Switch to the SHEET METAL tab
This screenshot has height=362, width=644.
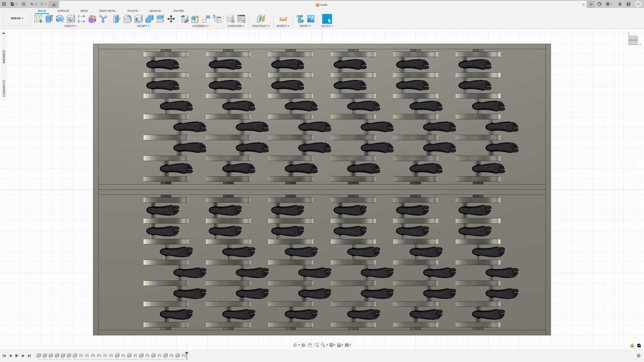[108, 11]
